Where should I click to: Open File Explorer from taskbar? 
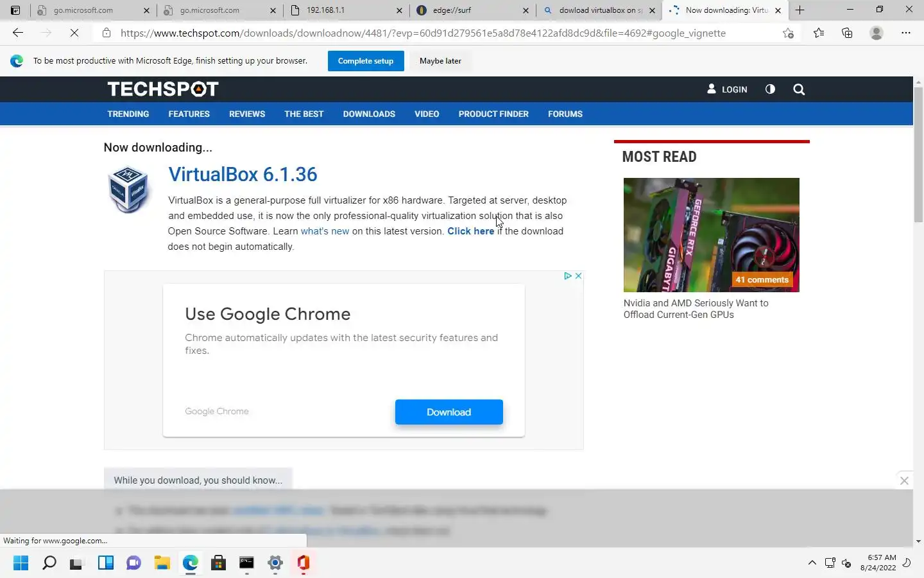point(162,563)
